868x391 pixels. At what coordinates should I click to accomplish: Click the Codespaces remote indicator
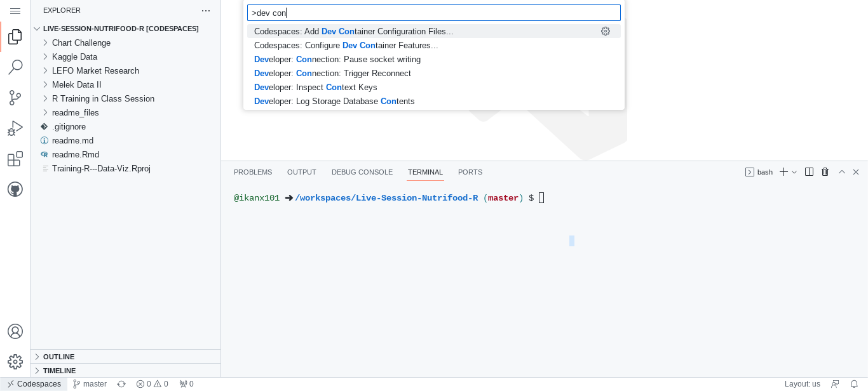coord(34,384)
